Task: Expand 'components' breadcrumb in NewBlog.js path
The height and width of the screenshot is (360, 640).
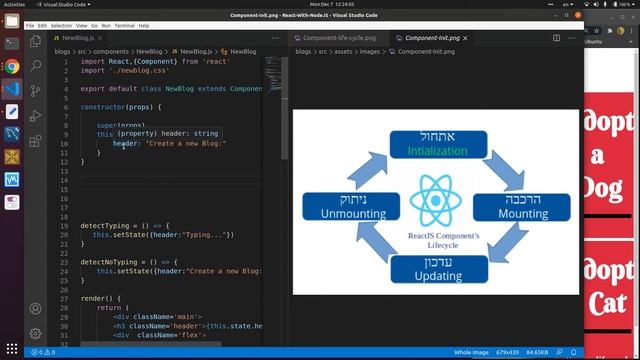Action: [111, 52]
